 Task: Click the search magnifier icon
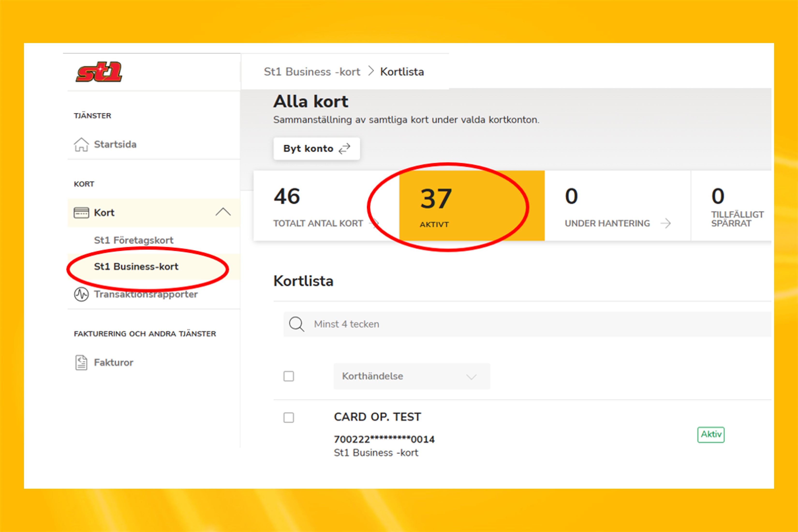point(296,324)
